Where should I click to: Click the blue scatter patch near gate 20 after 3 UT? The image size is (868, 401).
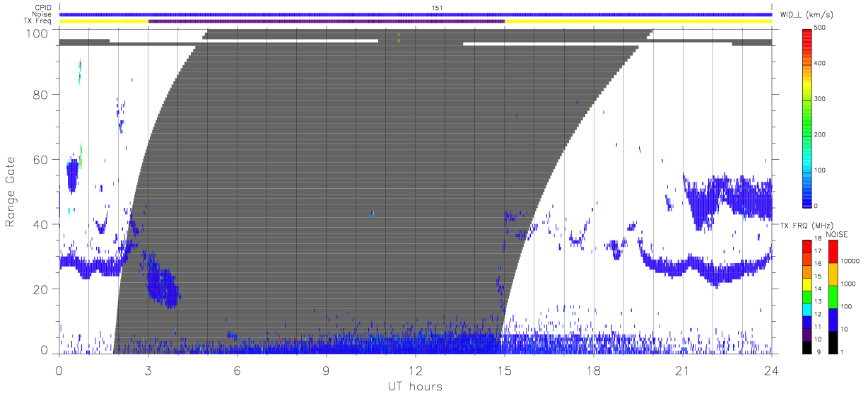(x=163, y=283)
